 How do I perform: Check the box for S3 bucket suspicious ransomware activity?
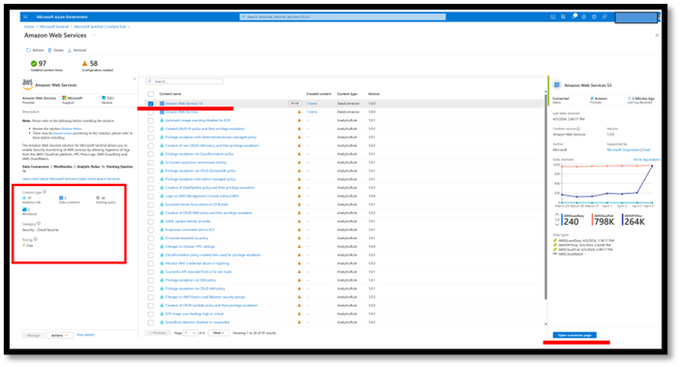(x=150, y=163)
